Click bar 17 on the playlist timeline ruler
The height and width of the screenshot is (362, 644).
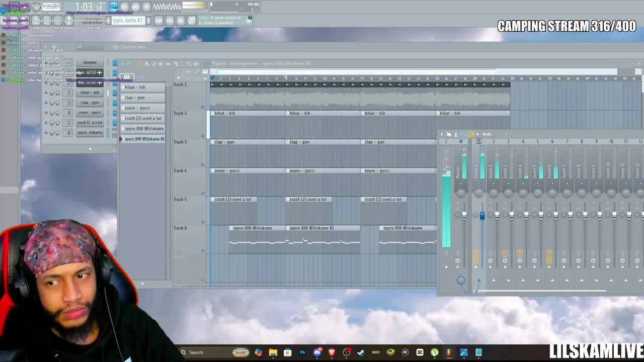[x=362, y=78]
